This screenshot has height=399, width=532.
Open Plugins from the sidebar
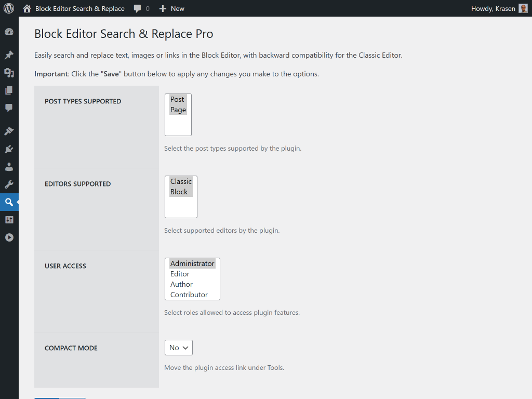point(9,149)
